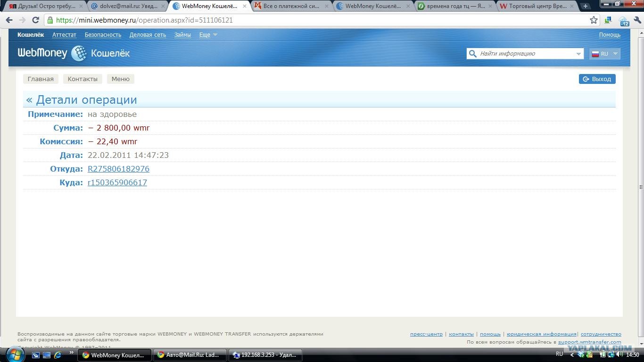
Task: Click the battery power tray icon
Action: point(602,354)
